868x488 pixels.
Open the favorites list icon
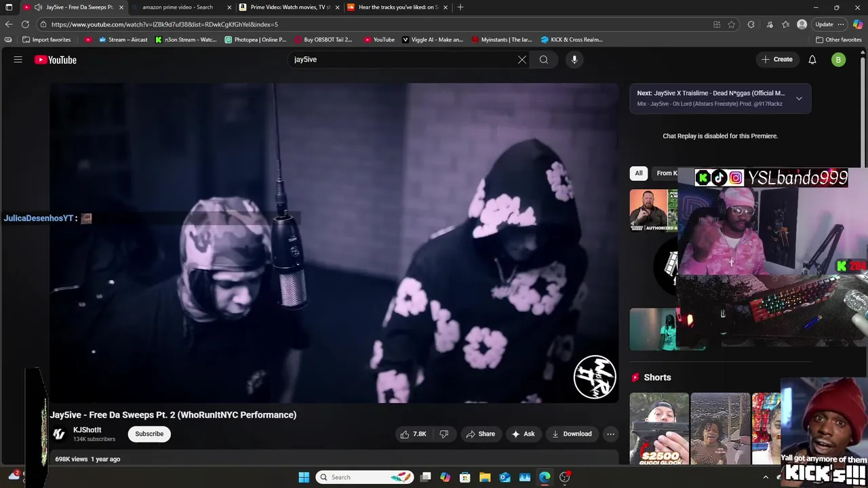(x=785, y=24)
